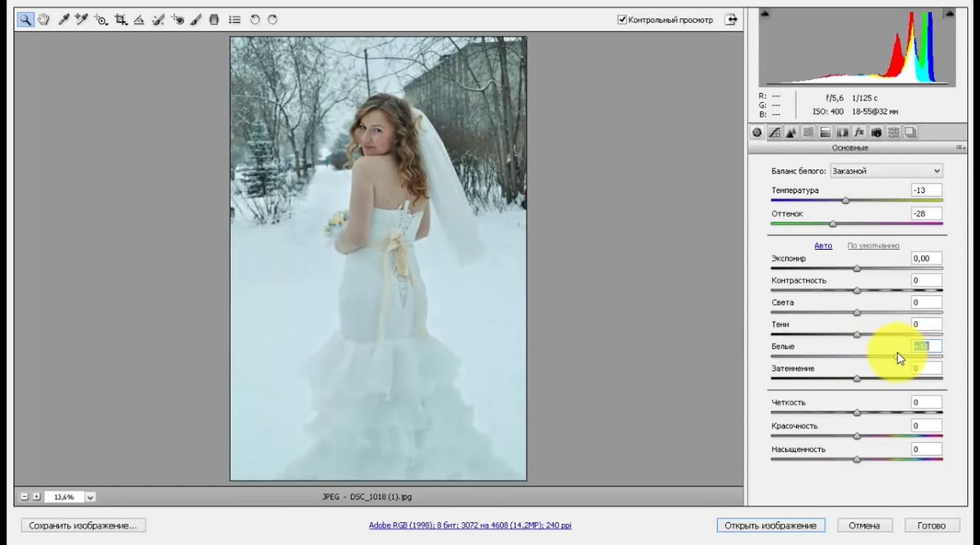Click the Температура value field
980x545 pixels.
point(927,190)
